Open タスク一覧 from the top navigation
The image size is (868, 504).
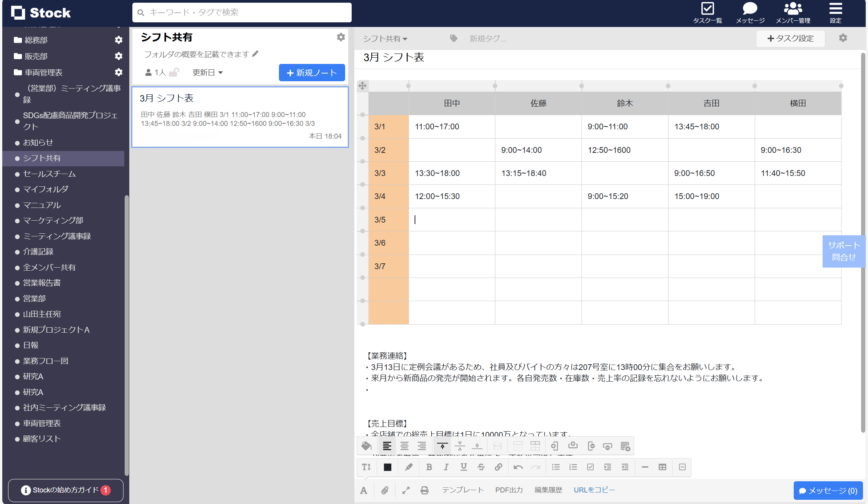point(708,13)
